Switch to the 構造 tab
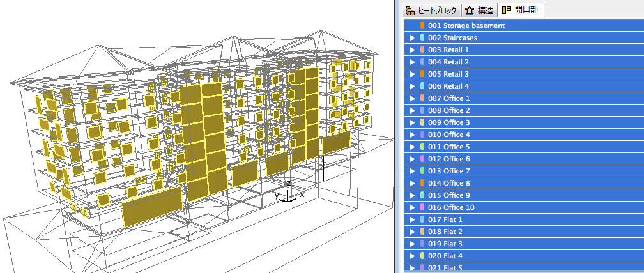Screen dimensions: 644x273 (x=479, y=10)
